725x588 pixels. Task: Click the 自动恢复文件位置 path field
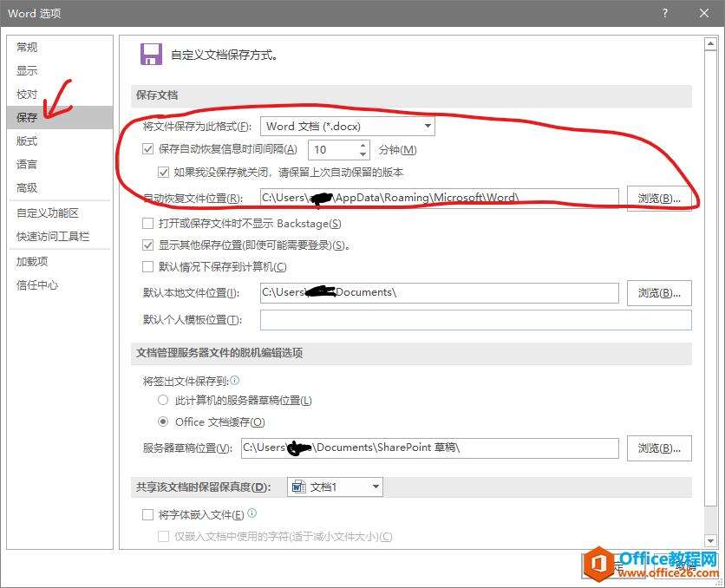[x=440, y=198]
